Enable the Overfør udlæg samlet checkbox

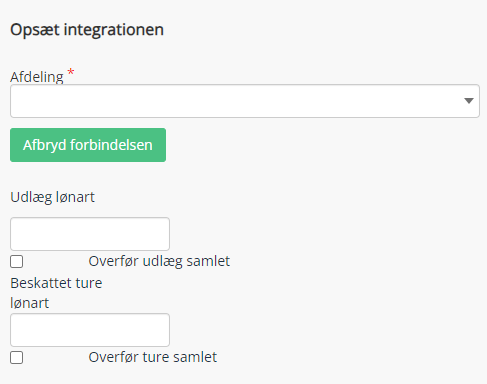pyautogui.click(x=17, y=262)
